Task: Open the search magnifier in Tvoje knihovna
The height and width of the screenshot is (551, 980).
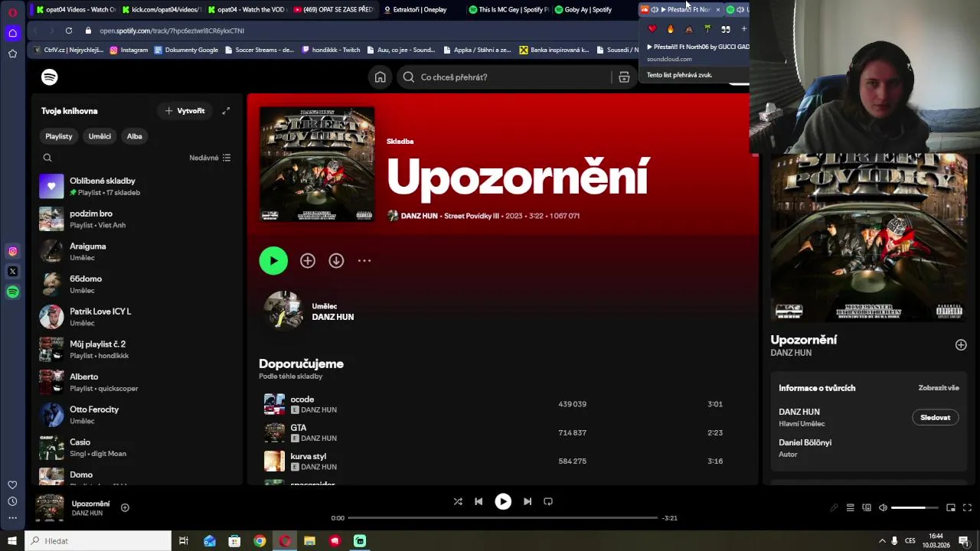Action: coord(47,158)
